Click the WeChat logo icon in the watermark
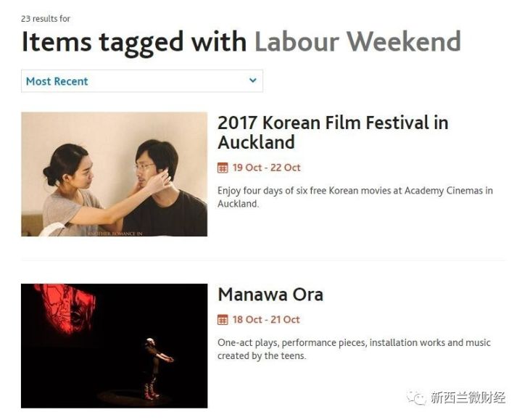Screen dimensions: 522x420 [x=416, y=397]
